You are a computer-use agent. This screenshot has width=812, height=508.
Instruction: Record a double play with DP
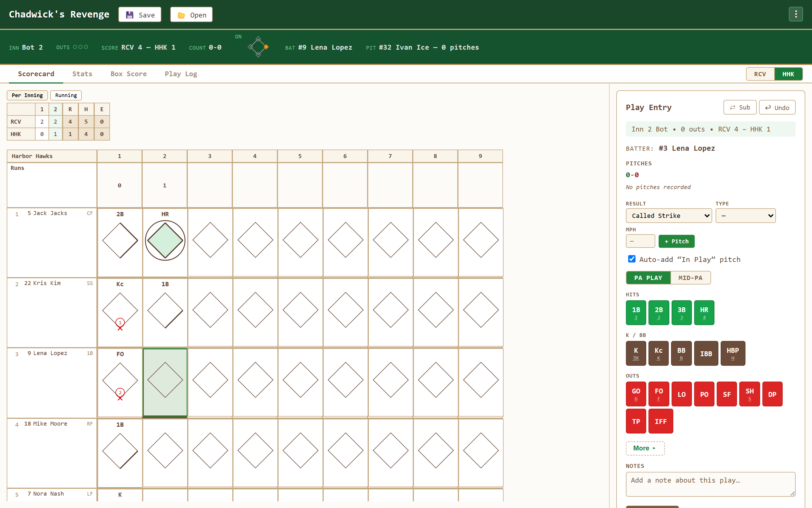click(x=773, y=394)
